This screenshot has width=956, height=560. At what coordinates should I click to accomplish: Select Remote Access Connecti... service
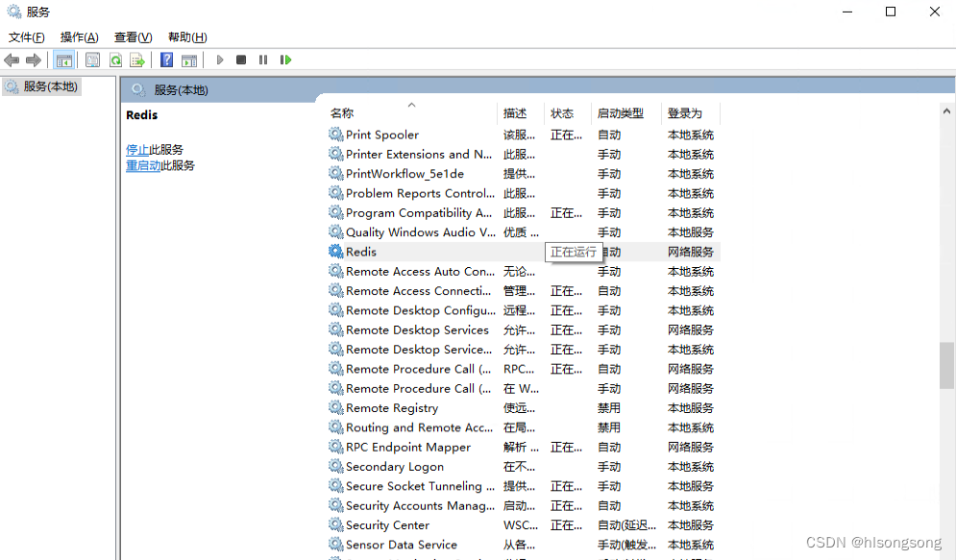click(418, 291)
